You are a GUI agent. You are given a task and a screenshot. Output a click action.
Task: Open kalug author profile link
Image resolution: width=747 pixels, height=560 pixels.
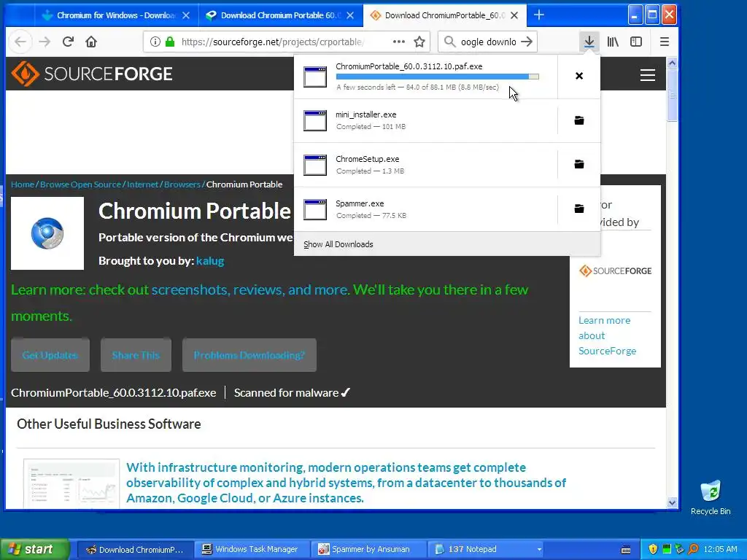(210, 261)
